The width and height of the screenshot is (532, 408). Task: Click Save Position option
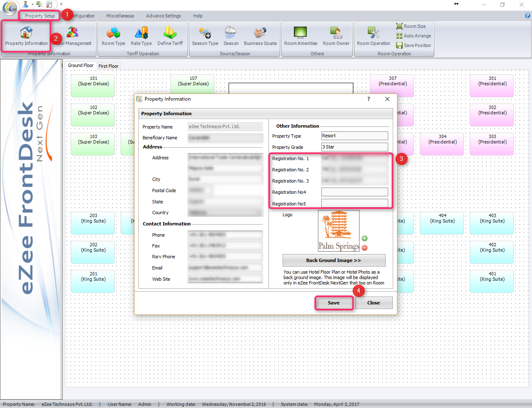(x=414, y=45)
